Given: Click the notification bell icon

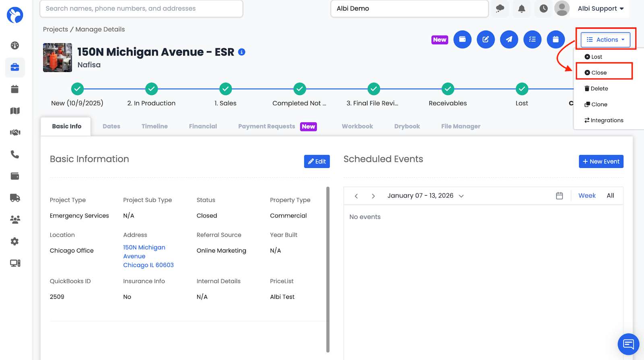Looking at the screenshot, I should [x=521, y=8].
